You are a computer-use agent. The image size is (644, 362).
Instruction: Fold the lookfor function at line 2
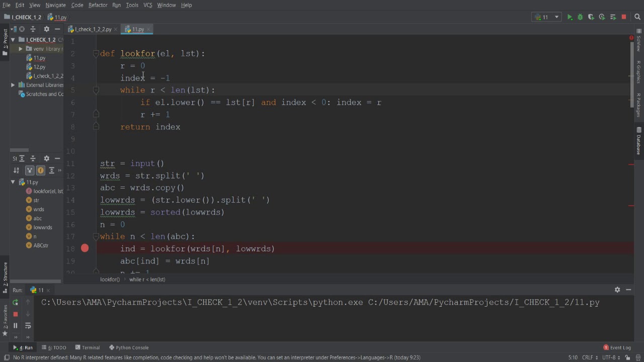pos(96,53)
